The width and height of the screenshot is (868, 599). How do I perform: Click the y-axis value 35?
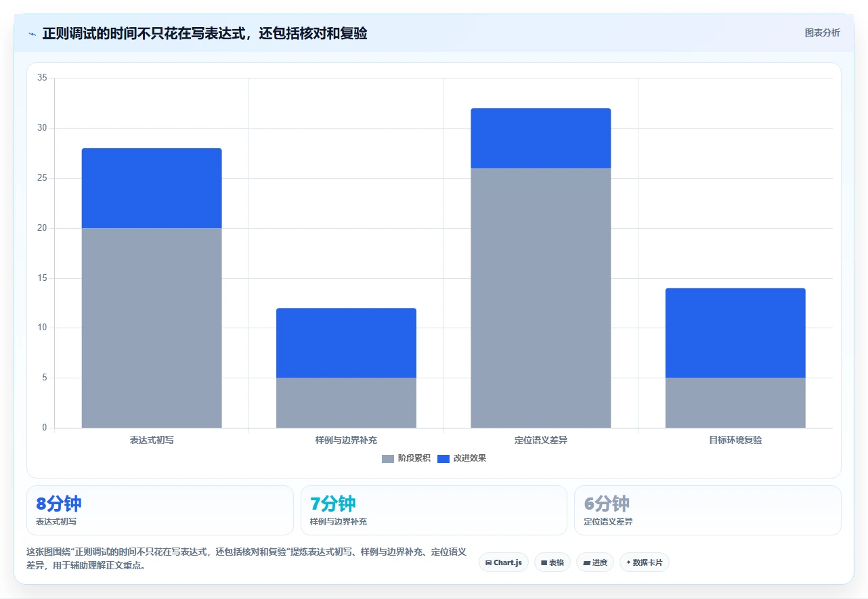[42, 78]
